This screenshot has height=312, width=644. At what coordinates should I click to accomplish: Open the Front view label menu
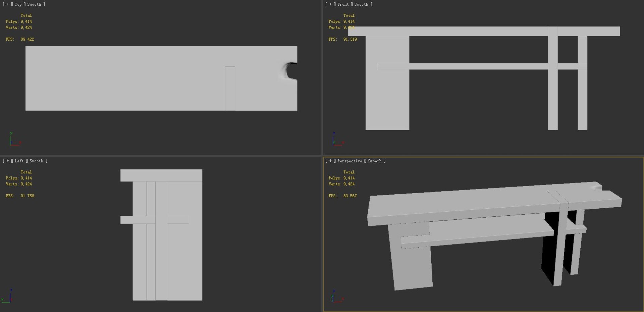(343, 4)
